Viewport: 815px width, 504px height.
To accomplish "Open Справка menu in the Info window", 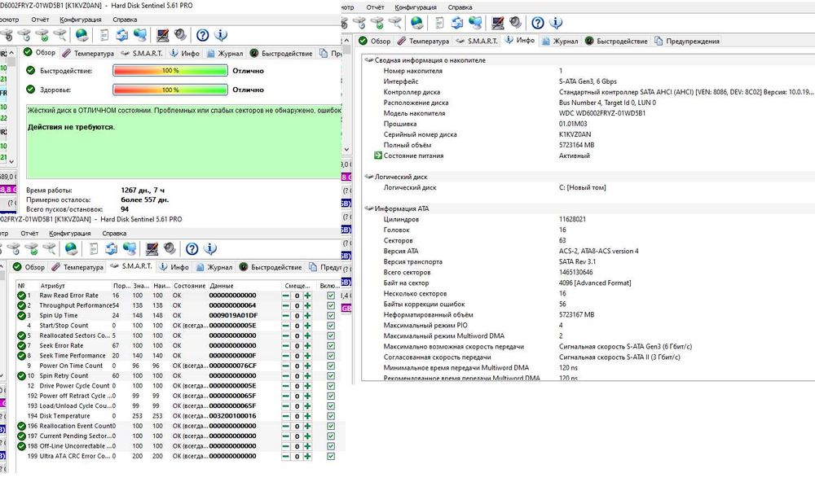I will pos(460,7).
